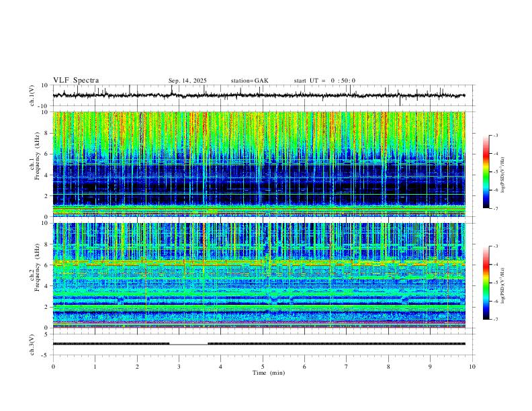
Task: Click the 'VLF Spectra' title text
Action: [x=76, y=81]
